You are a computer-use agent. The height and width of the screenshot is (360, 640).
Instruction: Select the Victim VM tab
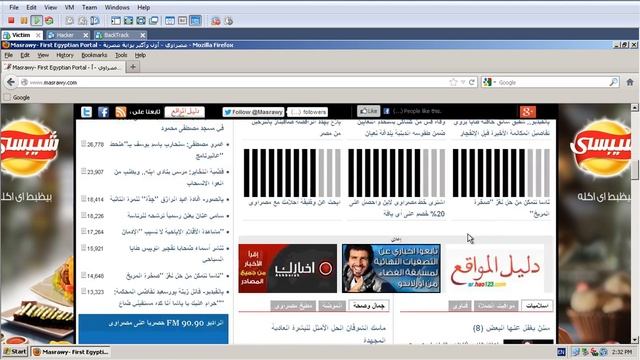[x=20, y=35]
